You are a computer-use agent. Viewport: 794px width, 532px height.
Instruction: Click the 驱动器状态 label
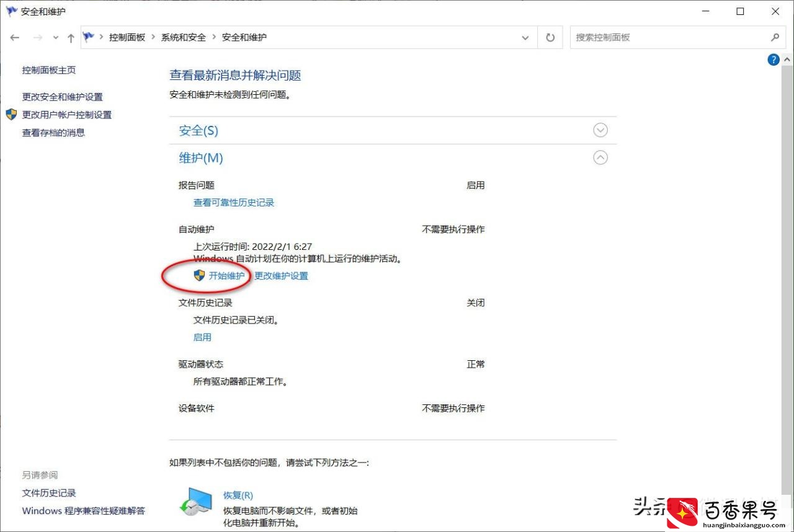(201, 364)
